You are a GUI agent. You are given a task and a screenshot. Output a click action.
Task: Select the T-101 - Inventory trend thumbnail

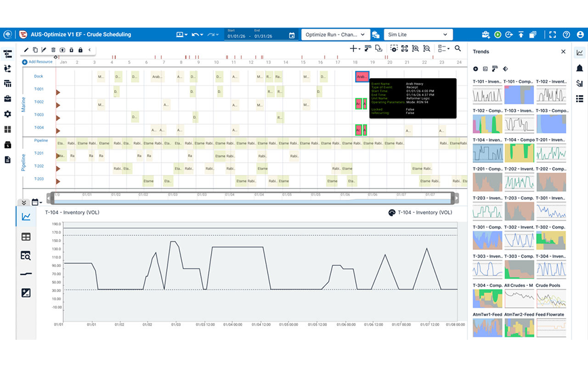click(487, 95)
